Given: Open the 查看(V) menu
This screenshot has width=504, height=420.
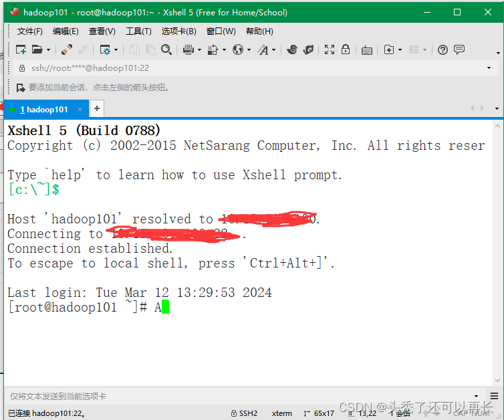Looking at the screenshot, I should pyautogui.click(x=102, y=31).
